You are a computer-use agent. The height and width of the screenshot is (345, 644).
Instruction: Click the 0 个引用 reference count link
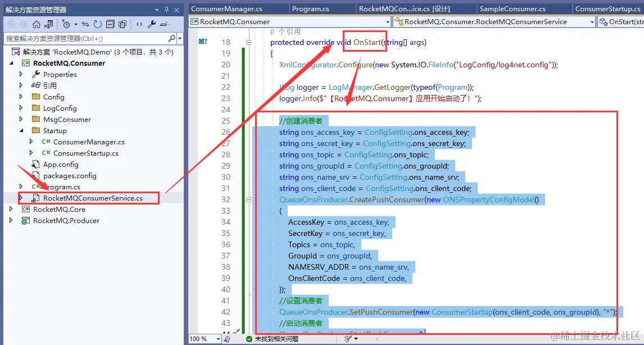(x=286, y=31)
